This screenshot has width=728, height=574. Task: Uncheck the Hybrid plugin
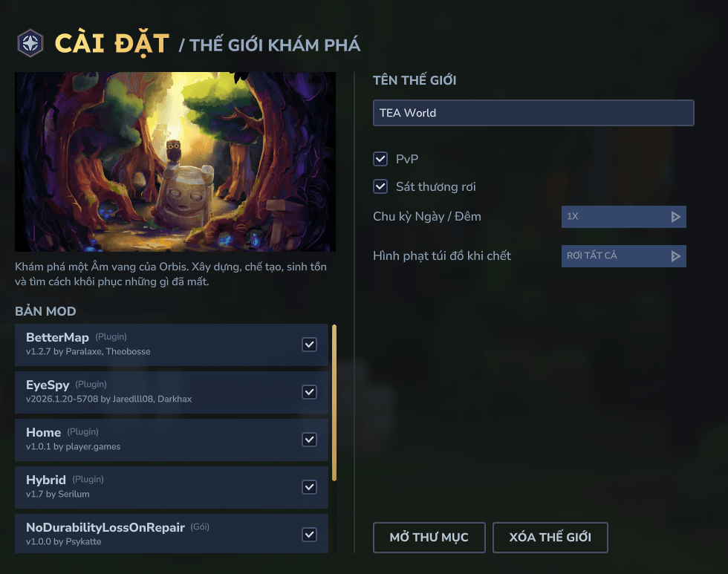pyautogui.click(x=310, y=487)
